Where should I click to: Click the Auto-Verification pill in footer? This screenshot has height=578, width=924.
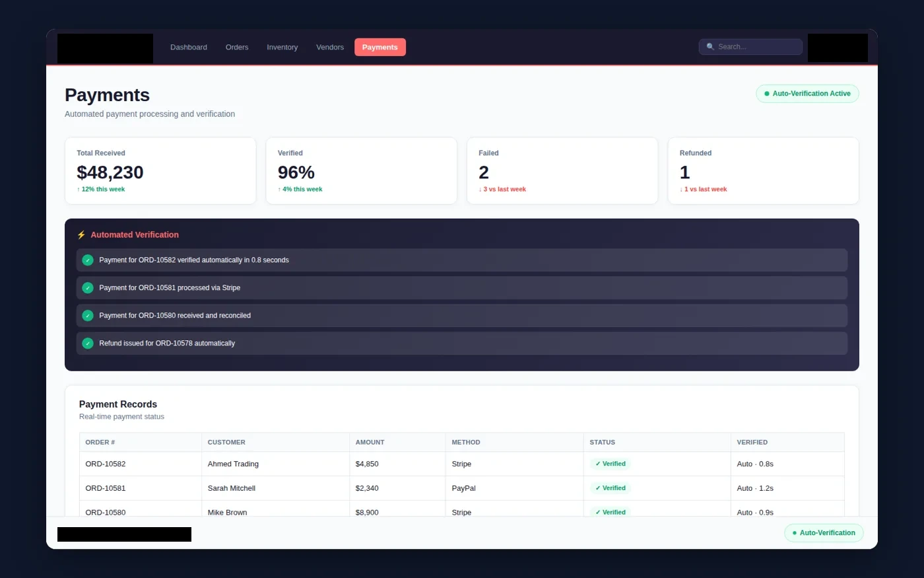coord(824,533)
